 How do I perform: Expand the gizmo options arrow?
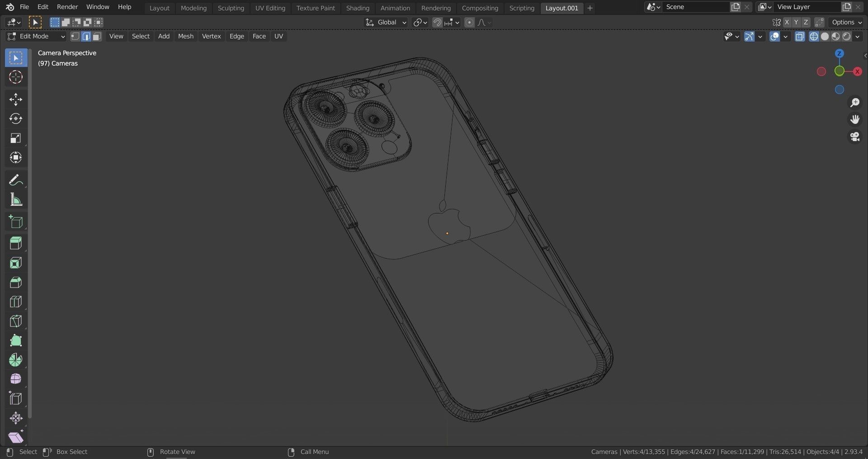(760, 37)
